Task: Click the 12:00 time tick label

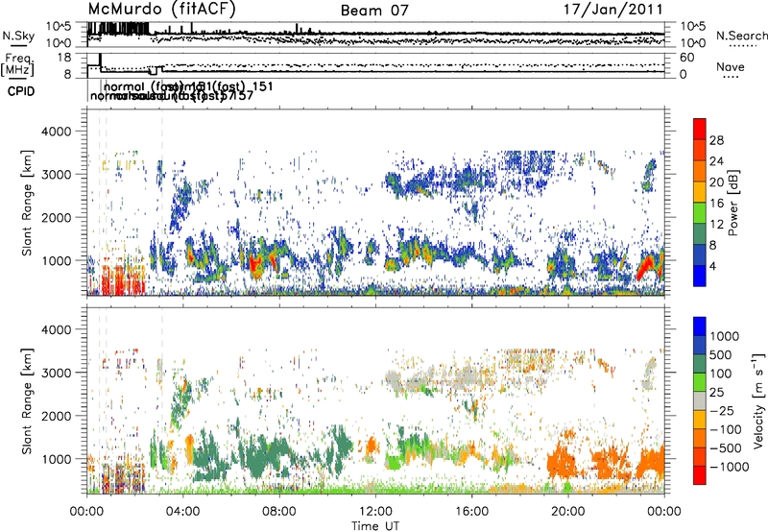Action: tap(375, 512)
